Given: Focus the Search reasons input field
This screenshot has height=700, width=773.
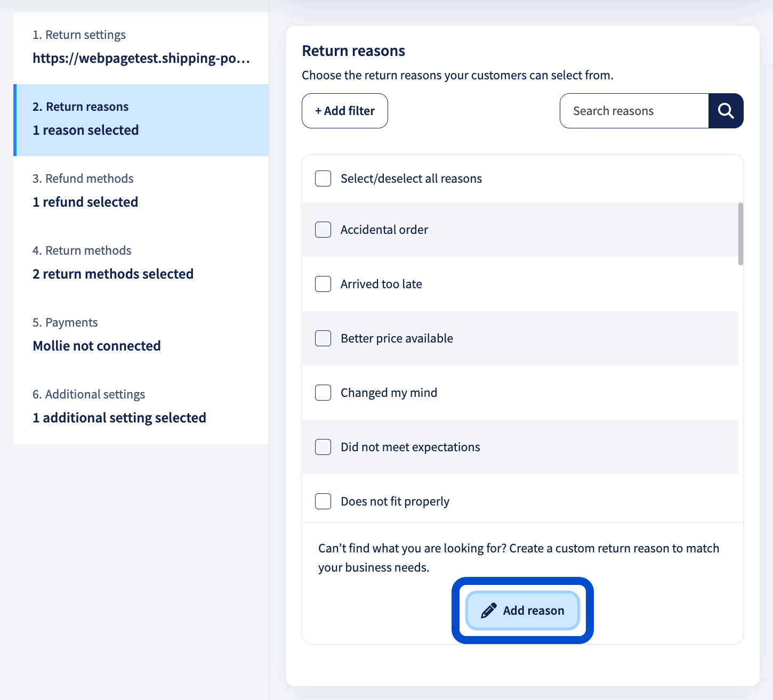Looking at the screenshot, I should [x=634, y=111].
